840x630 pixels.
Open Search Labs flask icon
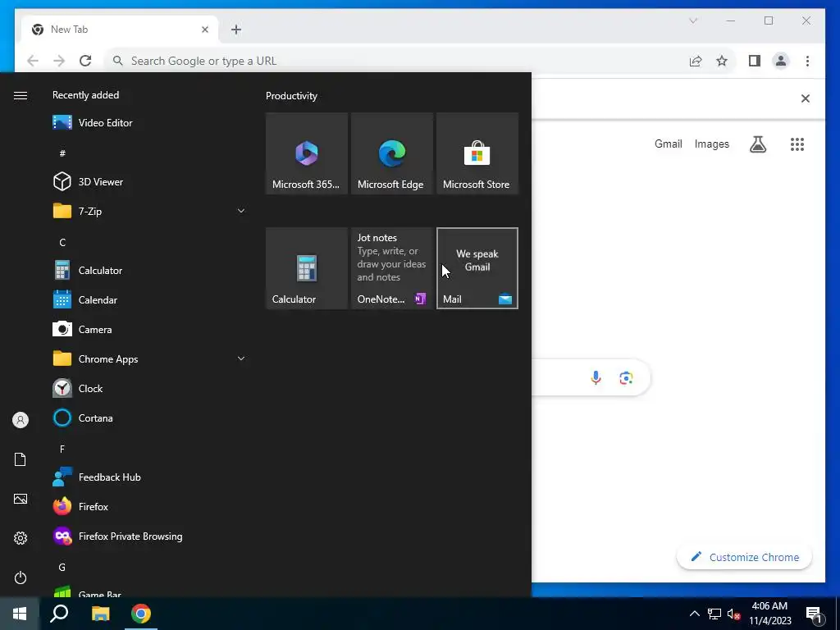point(757,144)
